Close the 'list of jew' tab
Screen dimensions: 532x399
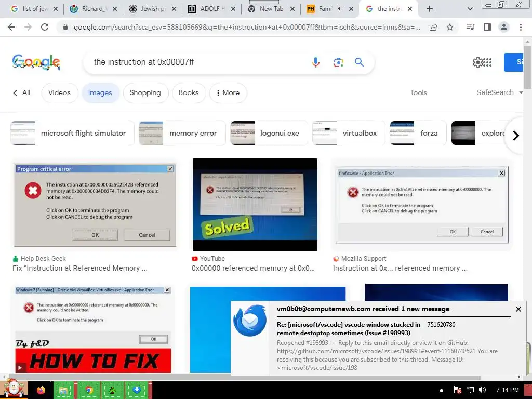click(x=56, y=9)
